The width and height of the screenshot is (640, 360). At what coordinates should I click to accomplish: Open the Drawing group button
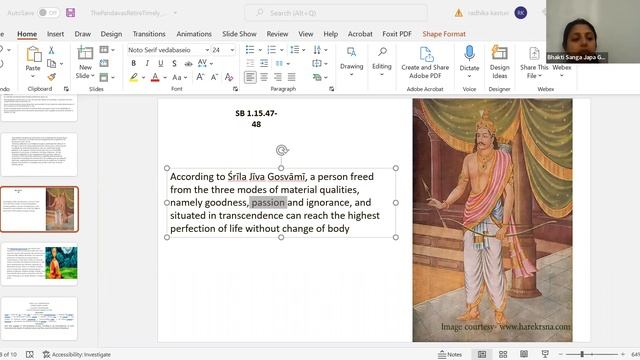tap(351, 62)
